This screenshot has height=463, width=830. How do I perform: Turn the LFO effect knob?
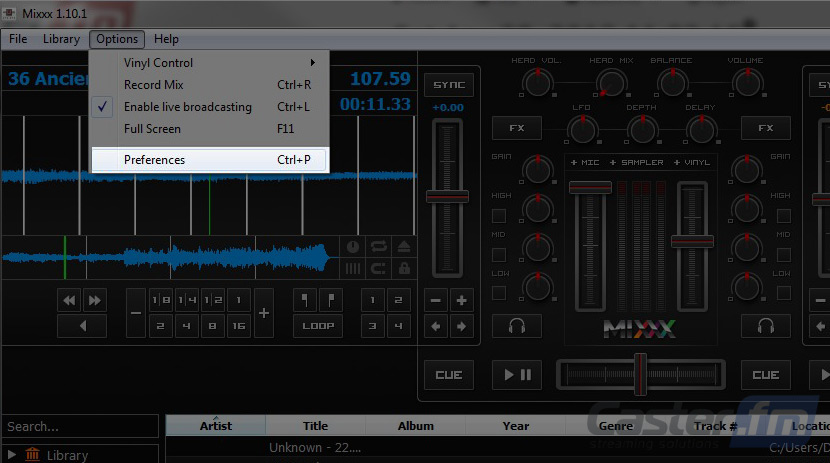point(583,130)
